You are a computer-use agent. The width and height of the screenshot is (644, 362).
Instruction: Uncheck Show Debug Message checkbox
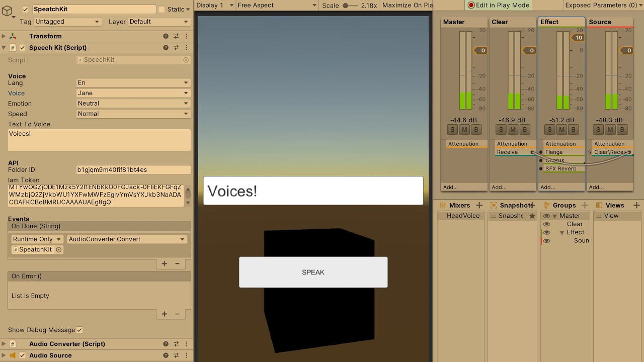(79, 330)
